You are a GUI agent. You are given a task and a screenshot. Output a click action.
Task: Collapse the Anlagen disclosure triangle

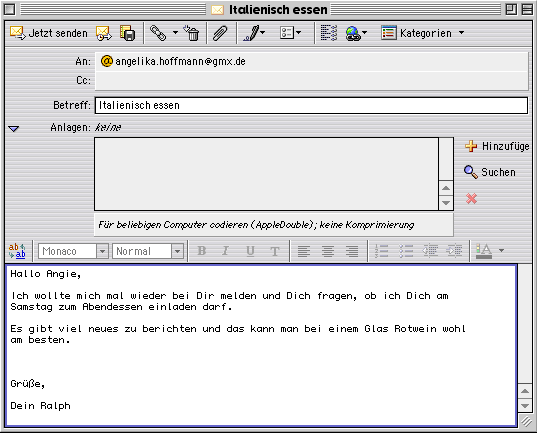pyautogui.click(x=14, y=128)
